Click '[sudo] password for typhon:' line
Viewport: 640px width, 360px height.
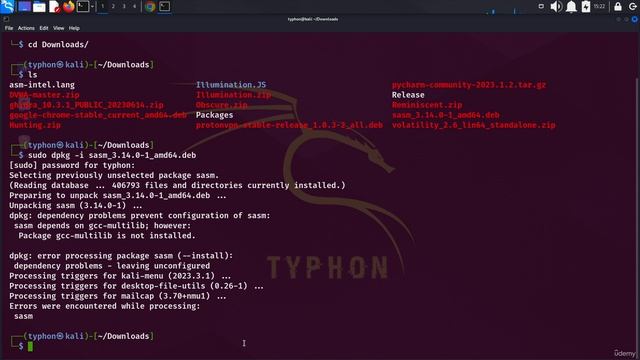[x=72, y=165]
